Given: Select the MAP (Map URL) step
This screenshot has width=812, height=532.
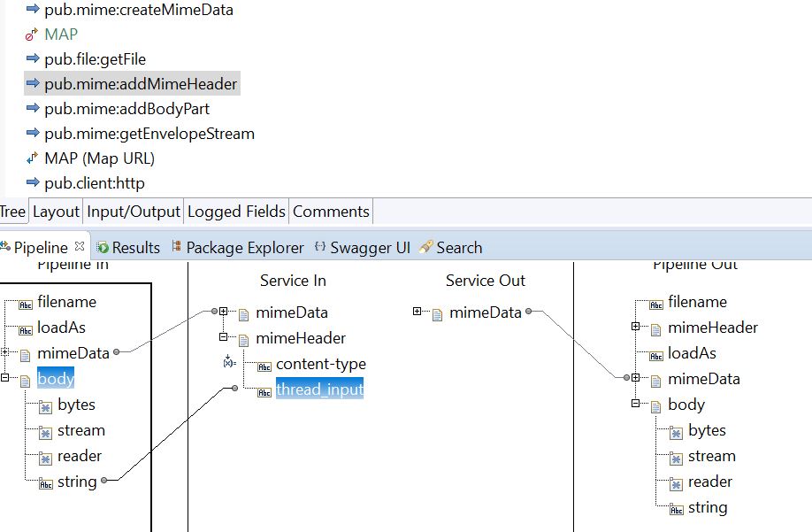Looking at the screenshot, I should point(99,158).
